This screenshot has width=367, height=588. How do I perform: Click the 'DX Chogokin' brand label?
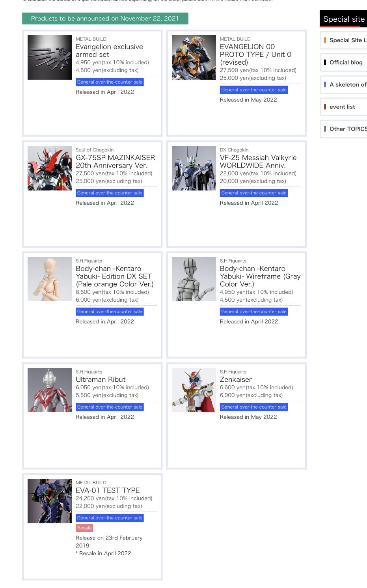(x=234, y=150)
